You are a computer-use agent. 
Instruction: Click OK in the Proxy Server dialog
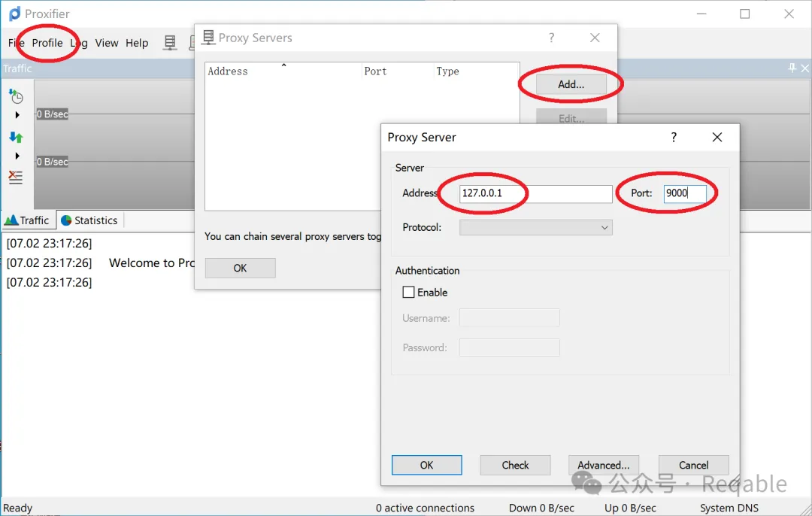427,466
